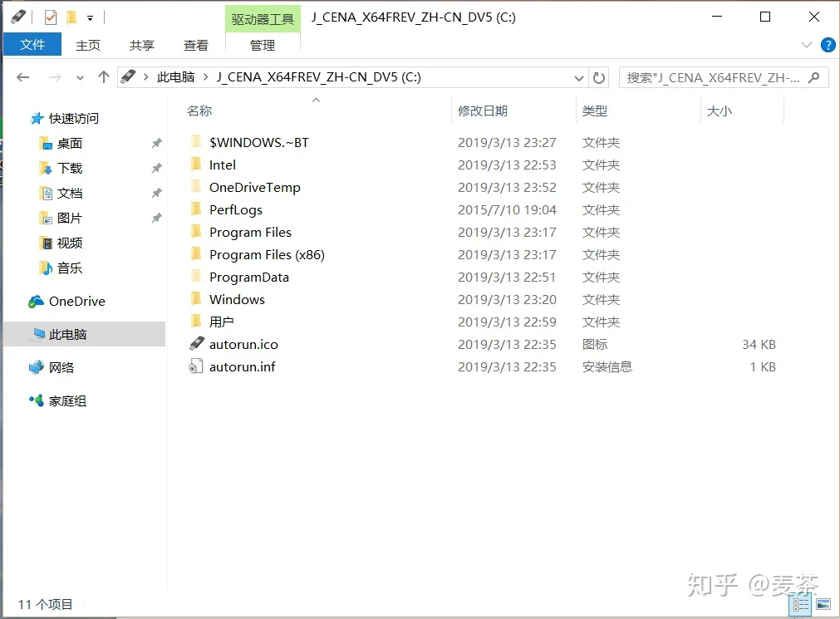Click the pin icon next to 图片
840x619 pixels.
click(x=156, y=219)
